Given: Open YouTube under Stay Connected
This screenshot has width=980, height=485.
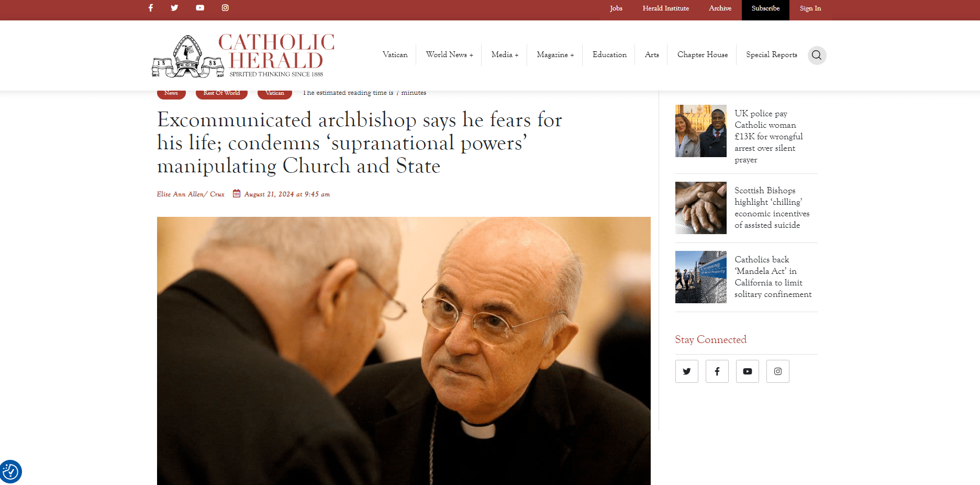Looking at the screenshot, I should click(748, 371).
